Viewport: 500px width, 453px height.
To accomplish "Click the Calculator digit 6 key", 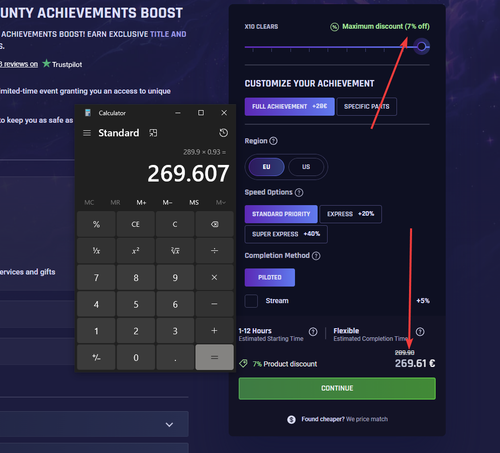I will pyautogui.click(x=175, y=304).
